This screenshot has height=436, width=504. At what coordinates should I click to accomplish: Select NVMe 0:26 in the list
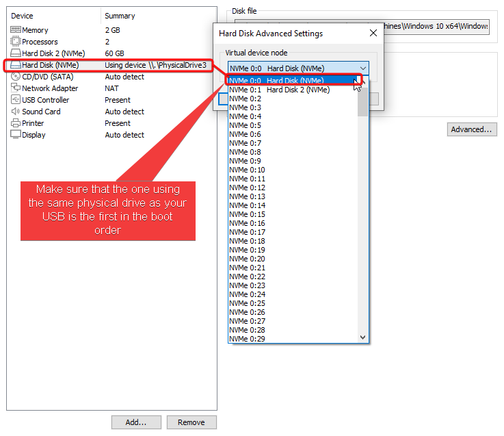coord(293,312)
